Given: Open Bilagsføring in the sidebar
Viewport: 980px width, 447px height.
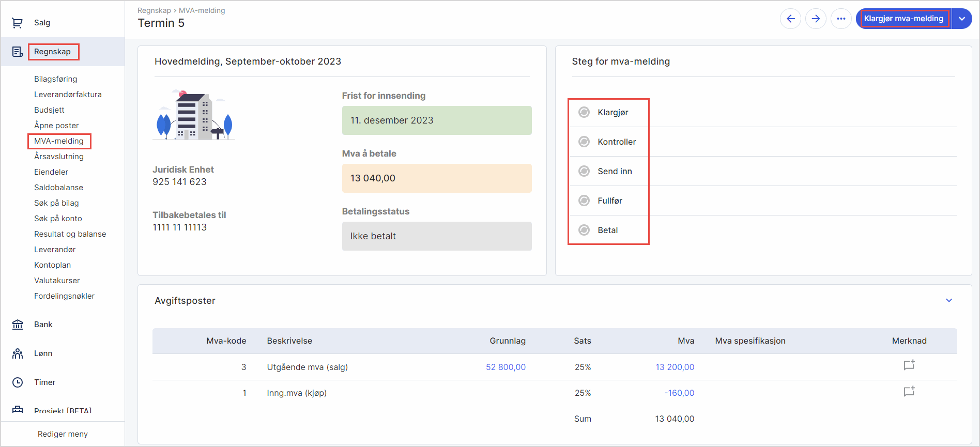Looking at the screenshot, I should pyautogui.click(x=56, y=79).
